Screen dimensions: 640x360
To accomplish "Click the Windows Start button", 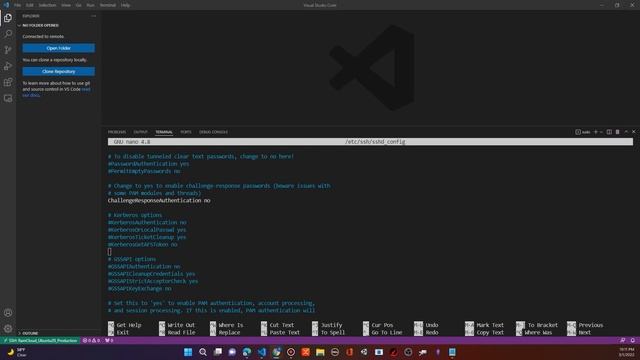I will pos(188,352).
